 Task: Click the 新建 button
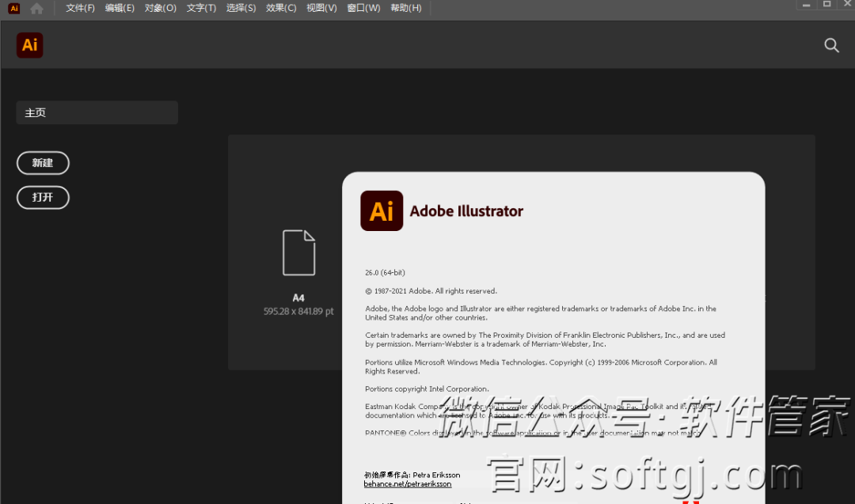43,163
